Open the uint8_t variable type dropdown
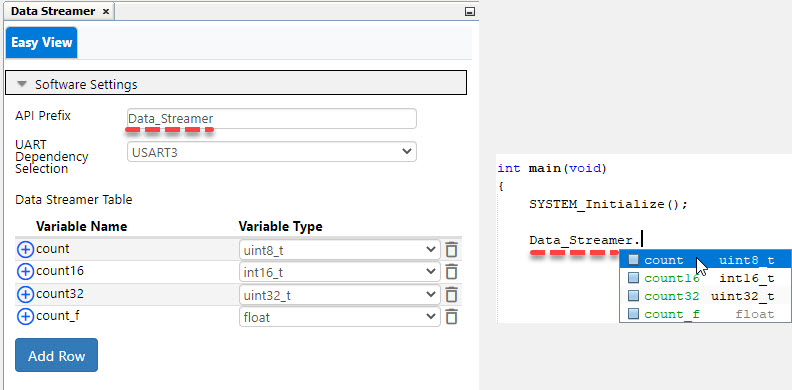The height and width of the screenshot is (390, 792). point(339,250)
